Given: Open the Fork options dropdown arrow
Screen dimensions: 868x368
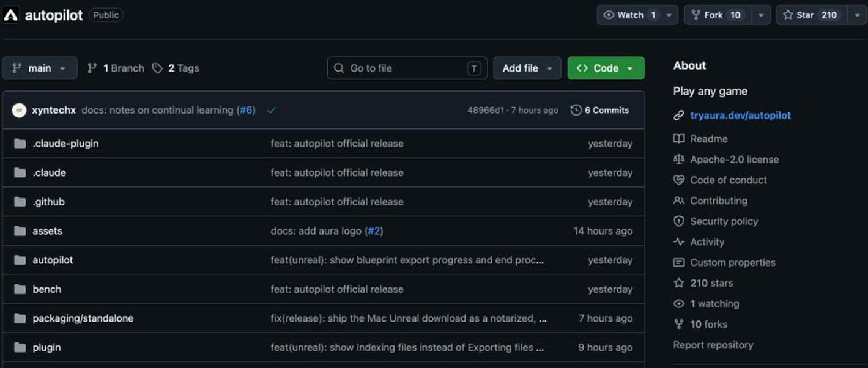Looking at the screenshot, I should (x=761, y=15).
